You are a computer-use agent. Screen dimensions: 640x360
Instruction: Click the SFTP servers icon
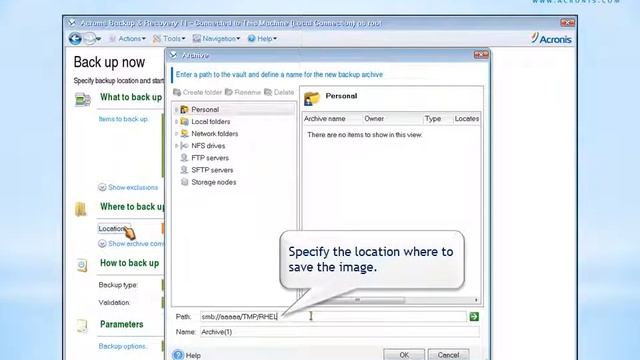pos(184,170)
